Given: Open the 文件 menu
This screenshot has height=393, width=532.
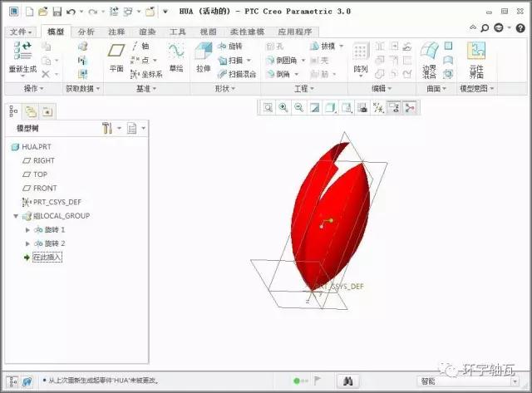Looking at the screenshot, I should tap(21, 31).
